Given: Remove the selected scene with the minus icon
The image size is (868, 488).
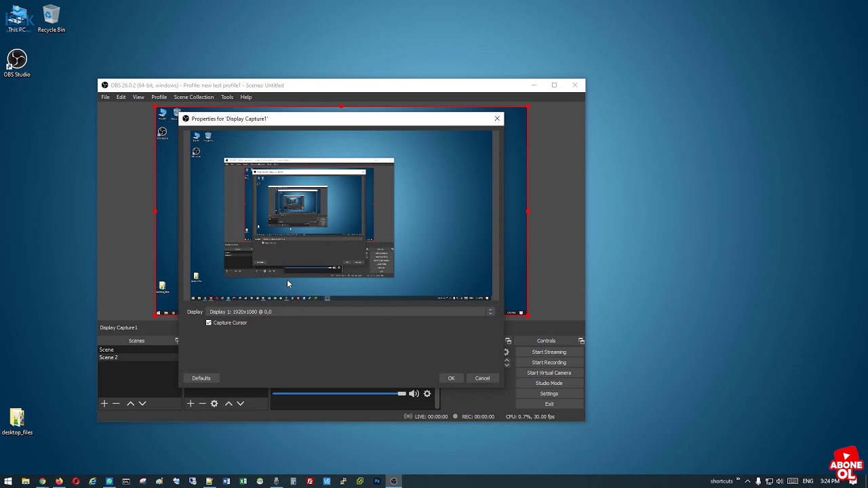Looking at the screenshot, I should click(x=116, y=403).
